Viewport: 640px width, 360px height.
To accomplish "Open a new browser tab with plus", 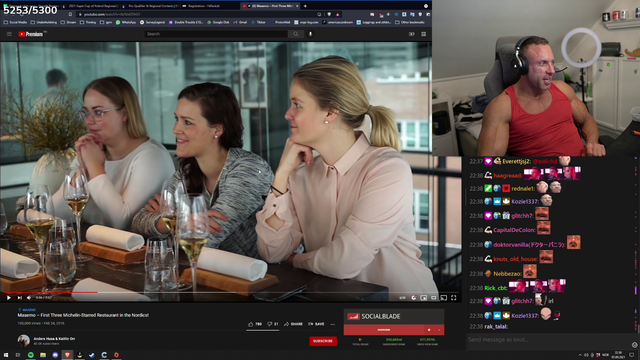I will pyautogui.click(x=305, y=6).
